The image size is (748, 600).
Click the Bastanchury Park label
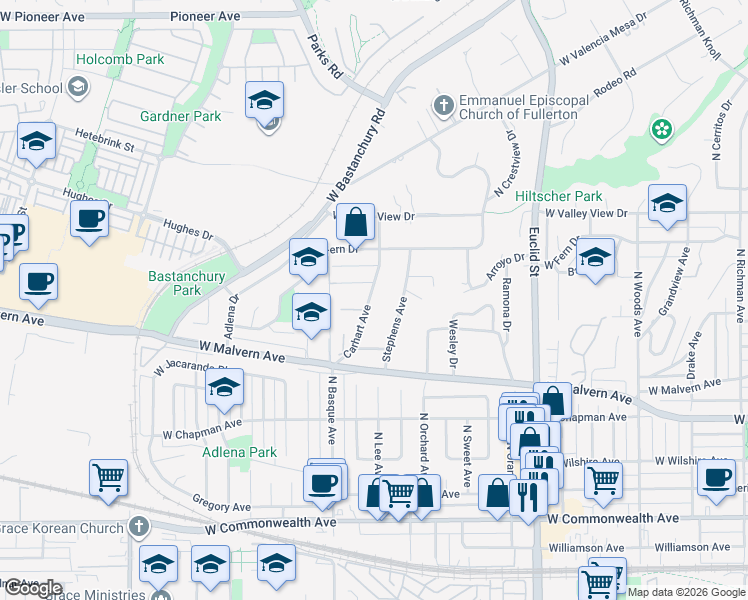click(187, 283)
